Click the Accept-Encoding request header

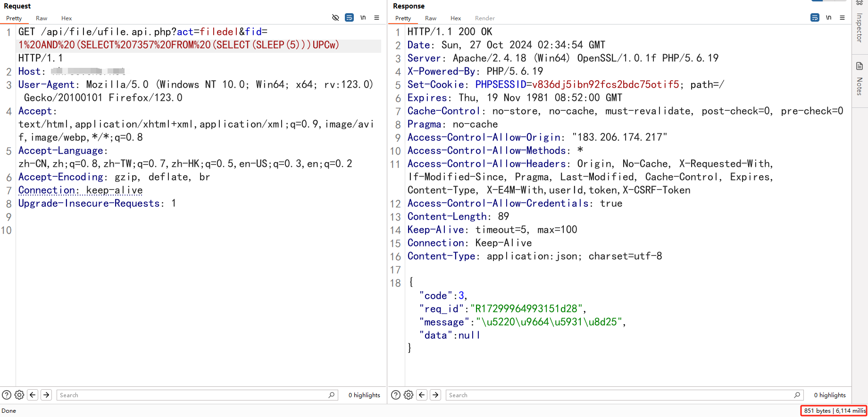coord(114,177)
